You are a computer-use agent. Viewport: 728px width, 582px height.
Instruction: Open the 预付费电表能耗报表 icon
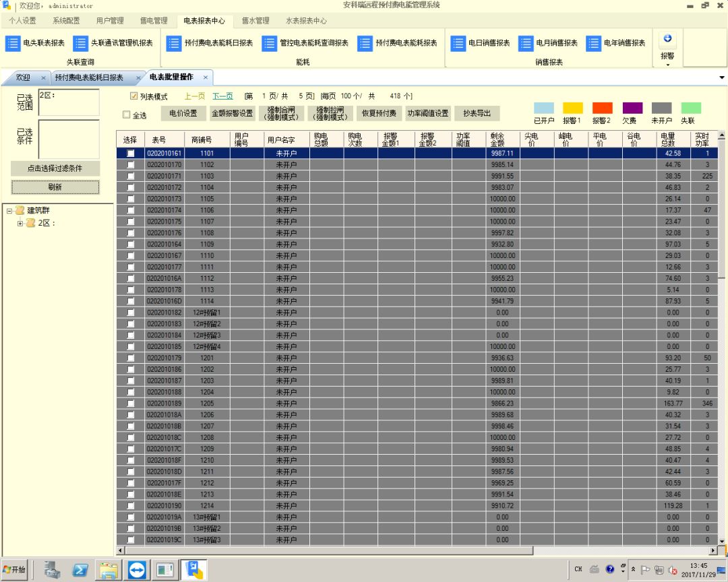pos(365,43)
